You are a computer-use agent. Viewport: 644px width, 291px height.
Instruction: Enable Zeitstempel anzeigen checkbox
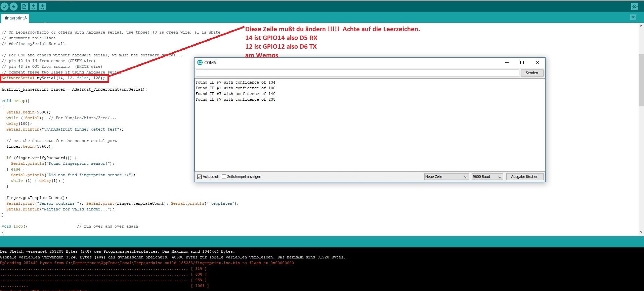tap(224, 177)
